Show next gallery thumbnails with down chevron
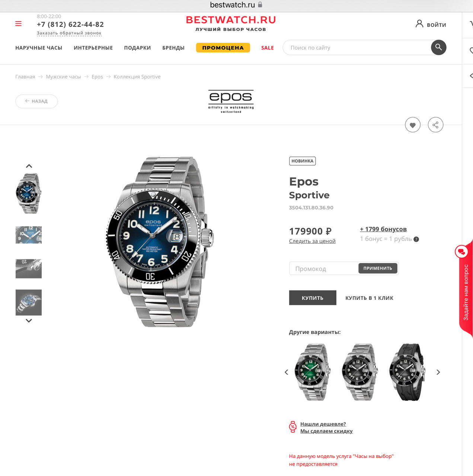This screenshot has height=476, width=473. point(29,321)
